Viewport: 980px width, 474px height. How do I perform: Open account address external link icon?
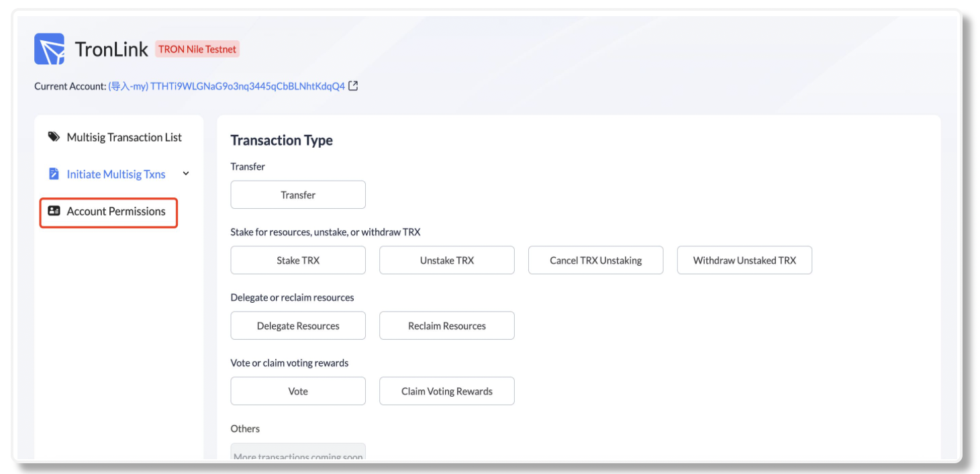353,86
